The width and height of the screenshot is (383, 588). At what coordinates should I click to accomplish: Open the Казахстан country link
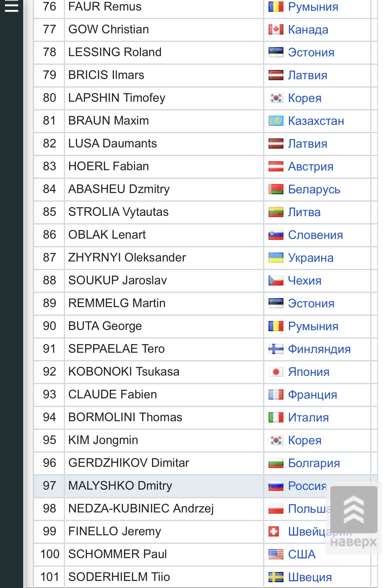pyautogui.click(x=316, y=121)
